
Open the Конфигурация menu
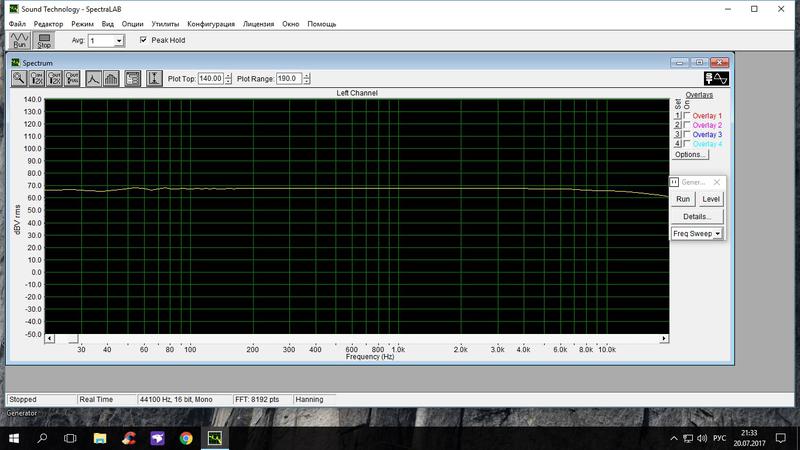click(211, 24)
